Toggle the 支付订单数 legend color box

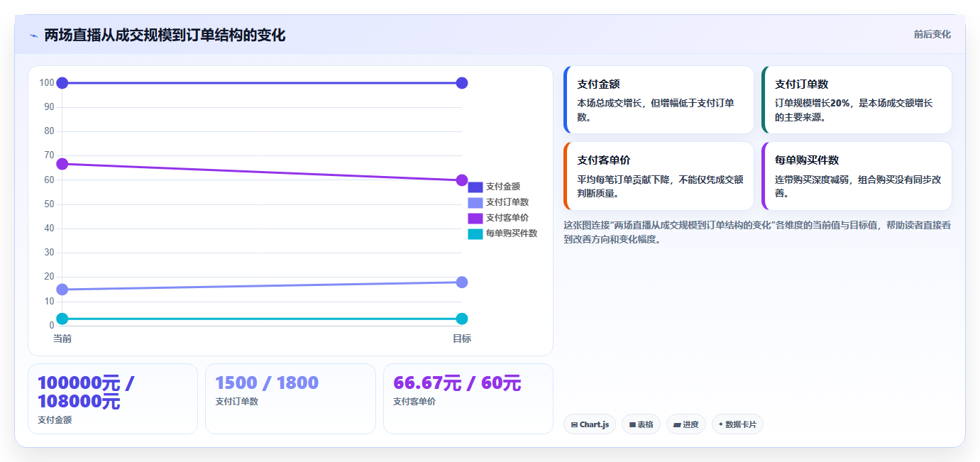point(475,202)
